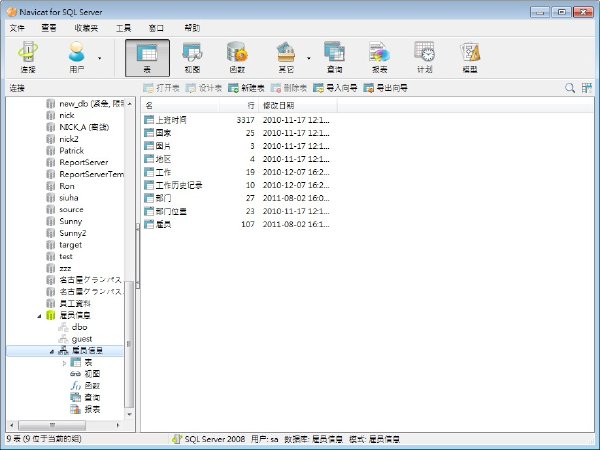Click tree scrollbar down arrow
600x450 pixels.
tap(130, 414)
